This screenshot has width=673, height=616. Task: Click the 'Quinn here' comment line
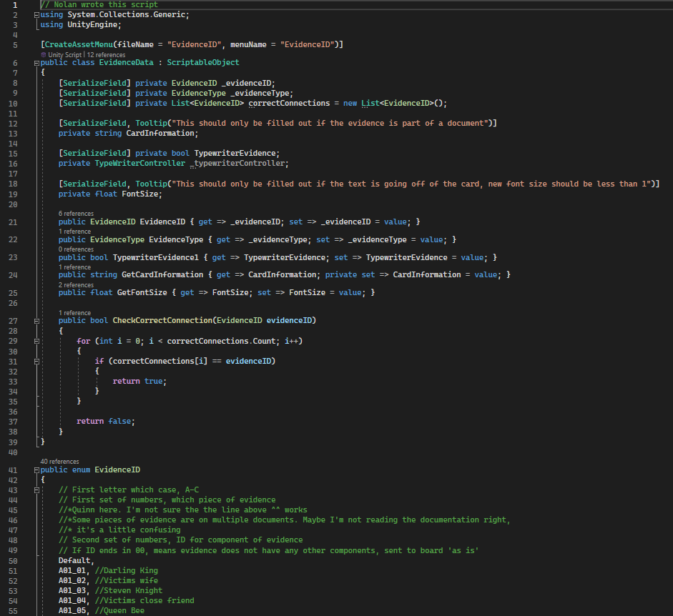[183, 510]
